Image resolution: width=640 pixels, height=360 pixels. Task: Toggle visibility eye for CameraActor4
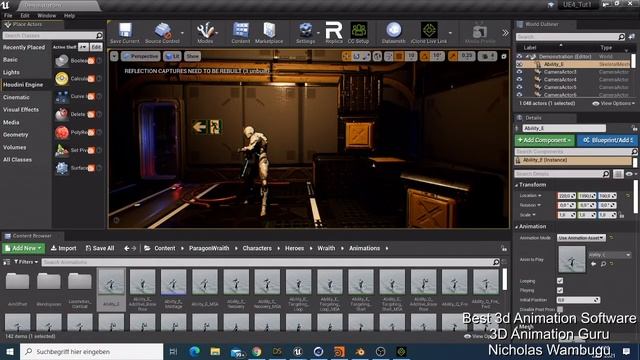pyautogui.click(x=519, y=80)
